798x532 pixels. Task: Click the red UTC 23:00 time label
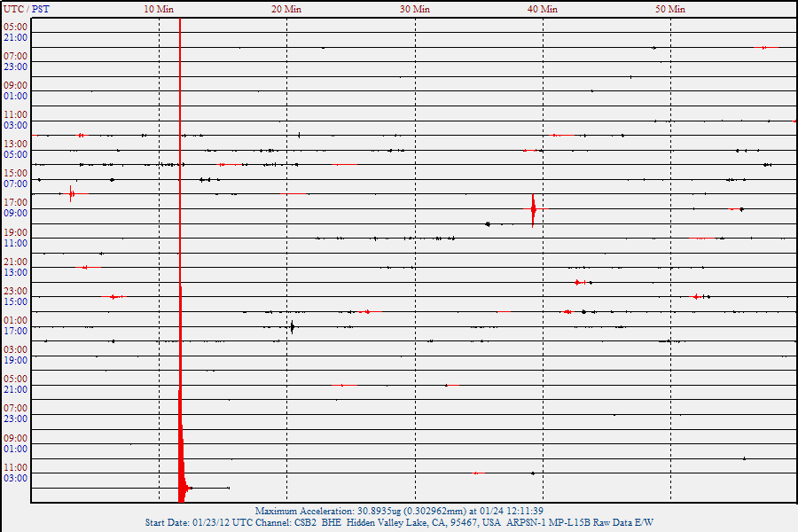pos(15,291)
